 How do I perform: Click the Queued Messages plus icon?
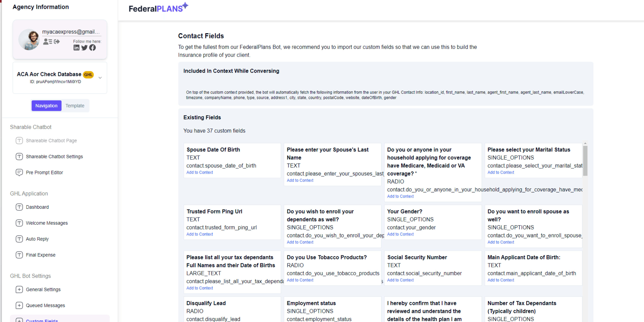pos(19,305)
